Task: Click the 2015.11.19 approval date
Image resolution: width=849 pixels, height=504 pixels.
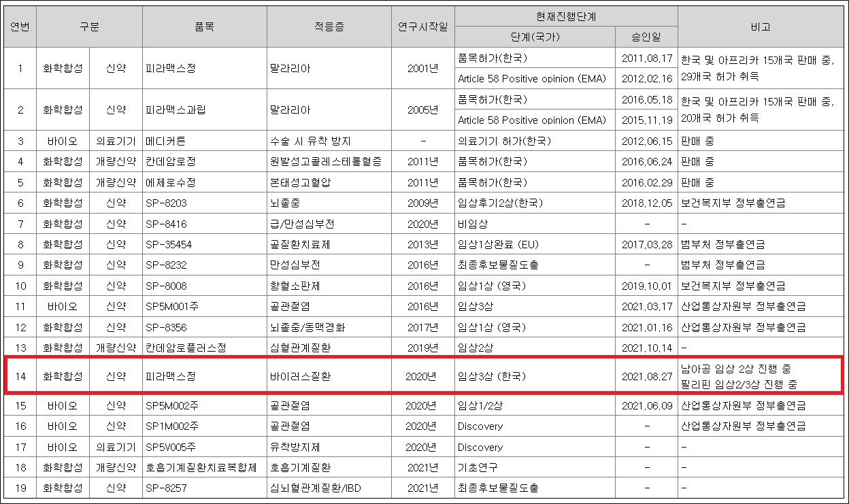Action: tap(647, 120)
